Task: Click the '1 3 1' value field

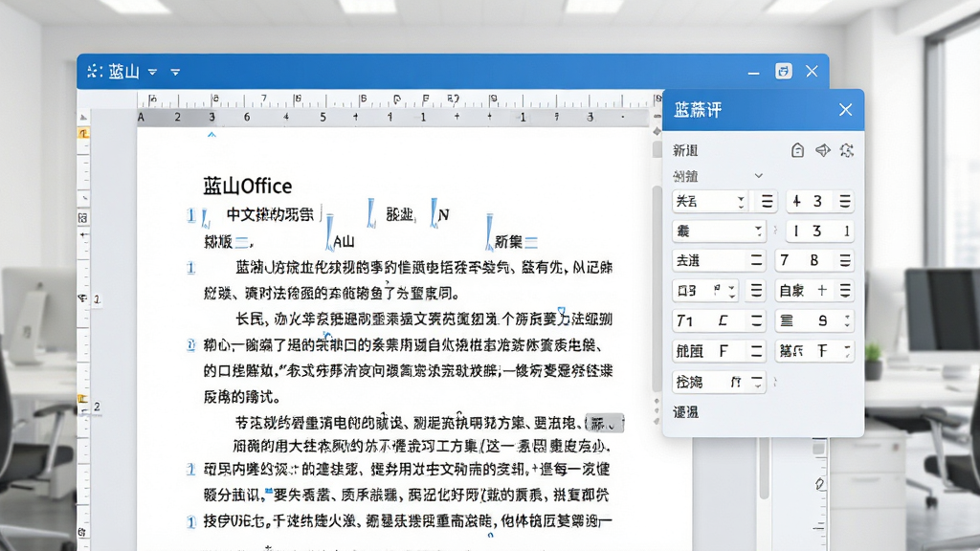Action: [x=820, y=231]
